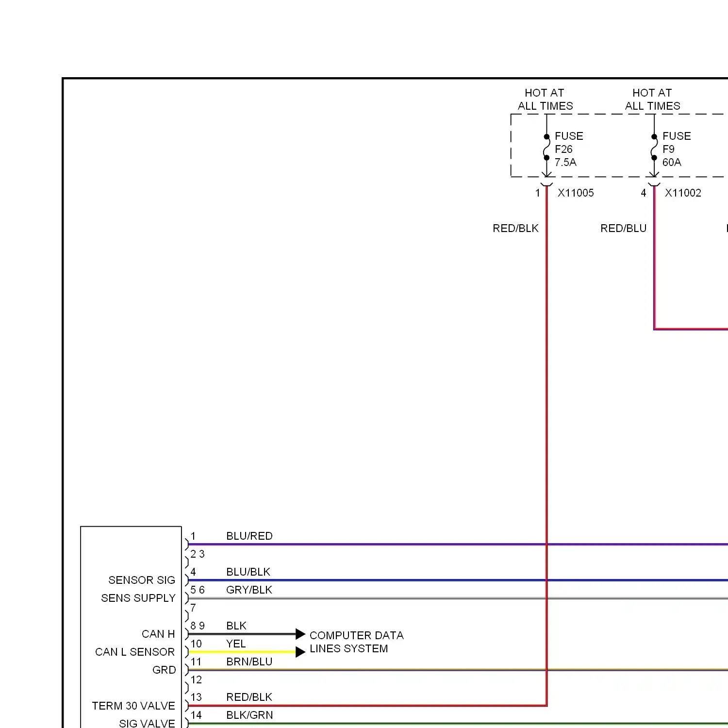Click the YEL wire label at pin 10
The image size is (728, 728).
(x=236, y=644)
